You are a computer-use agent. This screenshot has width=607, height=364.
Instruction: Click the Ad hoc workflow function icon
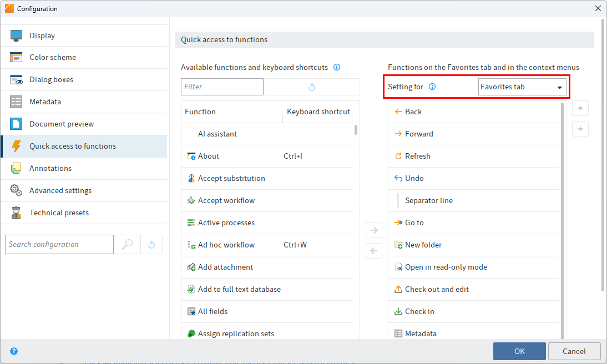coord(190,245)
